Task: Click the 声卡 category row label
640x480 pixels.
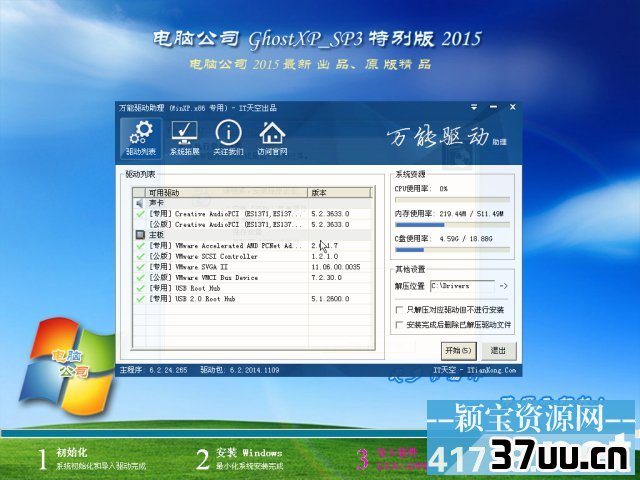Action: 156,203
